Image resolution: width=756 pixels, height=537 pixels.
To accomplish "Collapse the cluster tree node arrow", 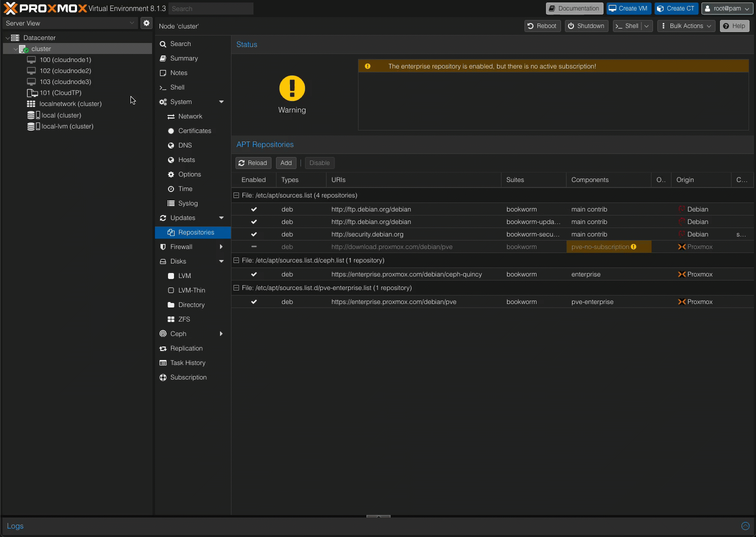I will 15,49.
